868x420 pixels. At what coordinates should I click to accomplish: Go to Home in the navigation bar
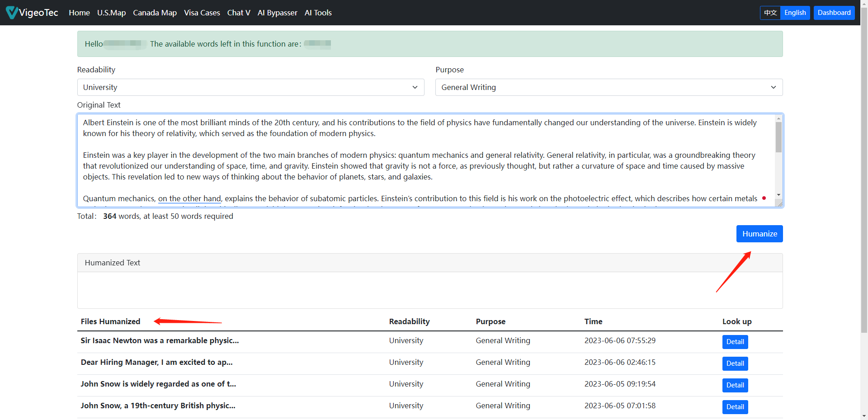tap(79, 13)
